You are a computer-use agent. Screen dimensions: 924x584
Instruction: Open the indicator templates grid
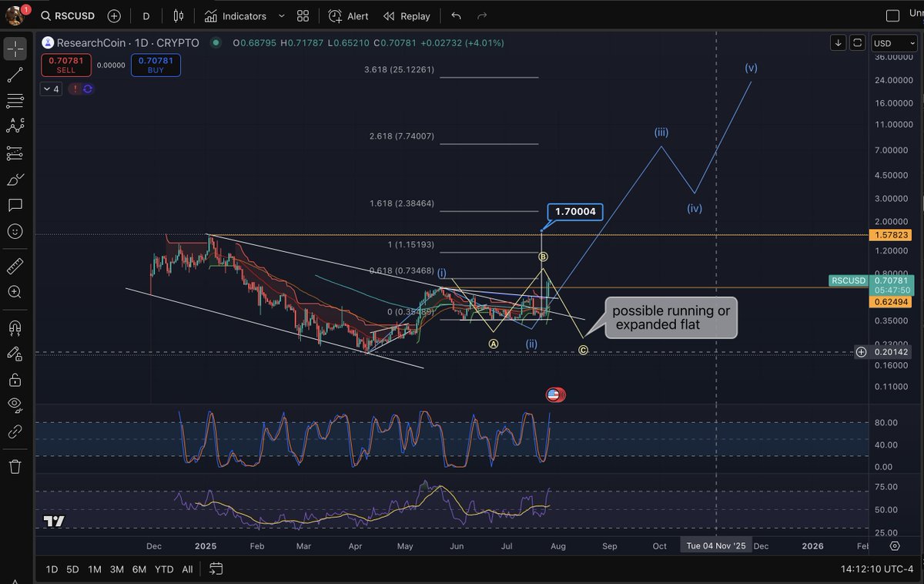(303, 15)
